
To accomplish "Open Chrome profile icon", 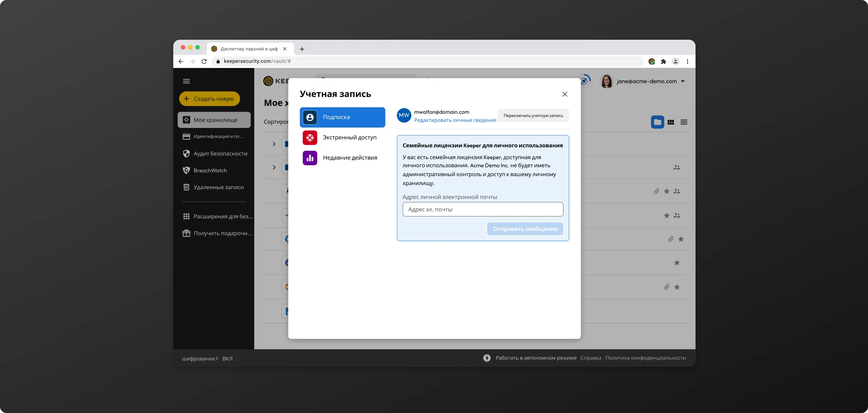I will [675, 62].
